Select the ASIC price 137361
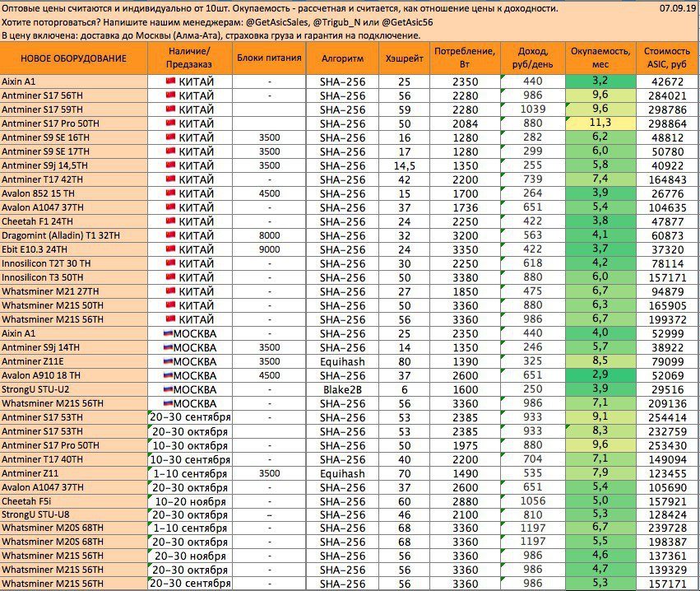Screen dimensions: 700x591 pos(668,556)
